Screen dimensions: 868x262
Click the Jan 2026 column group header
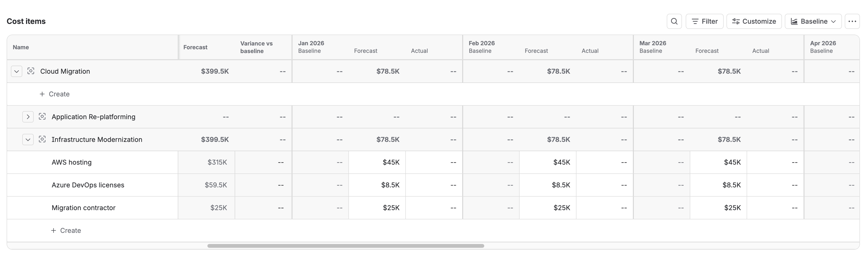coord(311,43)
